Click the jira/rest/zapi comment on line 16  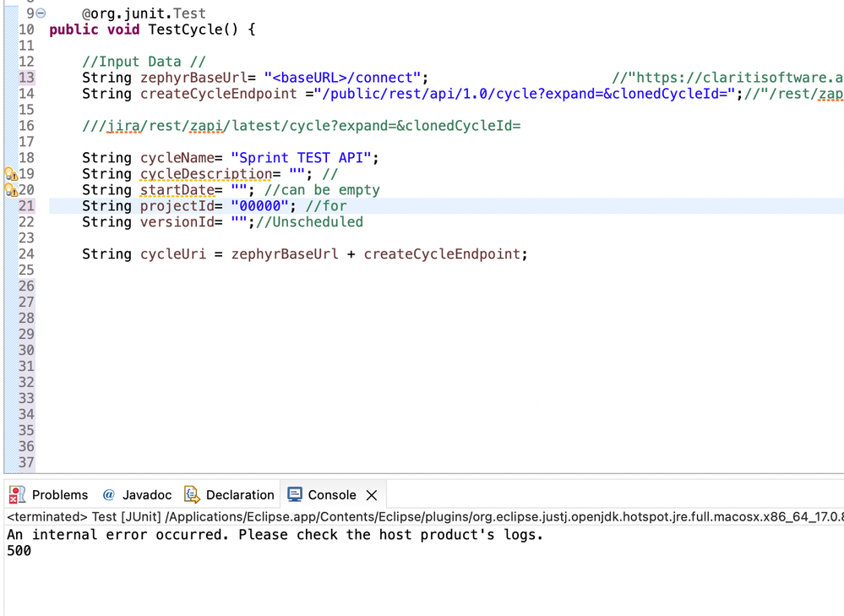pyautogui.click(x=301, y=126)
